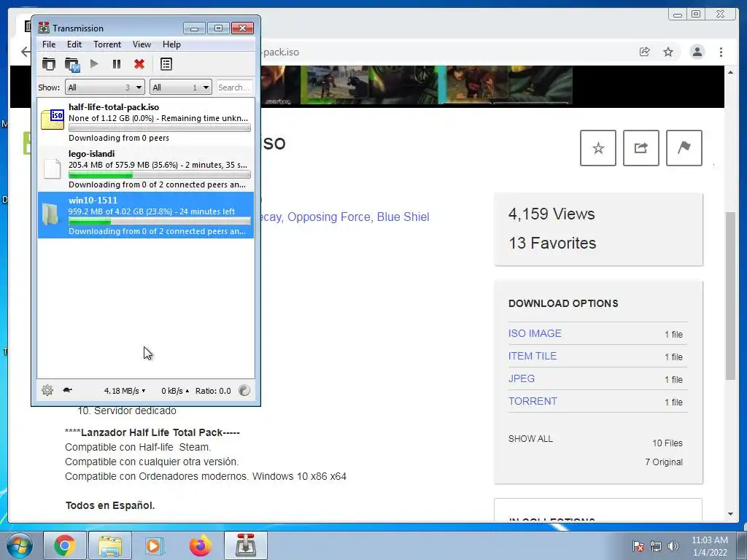Click the network status globe icon

(244, 391)
